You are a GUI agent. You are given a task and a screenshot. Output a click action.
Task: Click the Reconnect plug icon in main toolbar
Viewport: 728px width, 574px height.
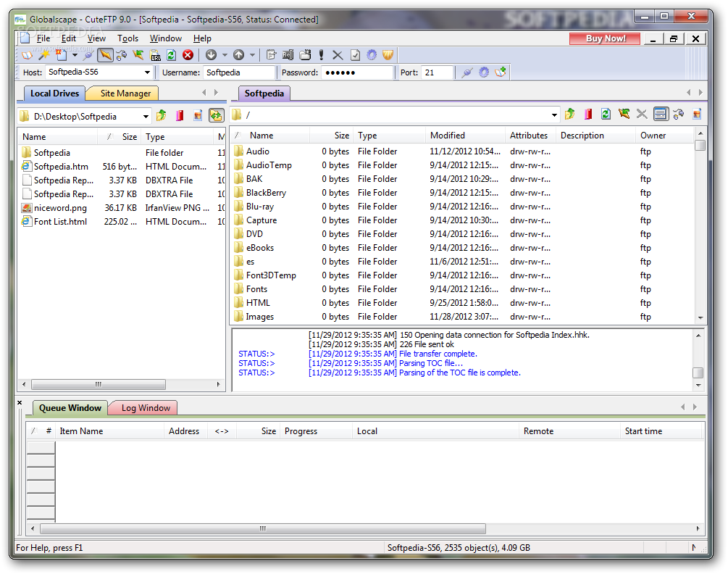(x=88, y=55)
